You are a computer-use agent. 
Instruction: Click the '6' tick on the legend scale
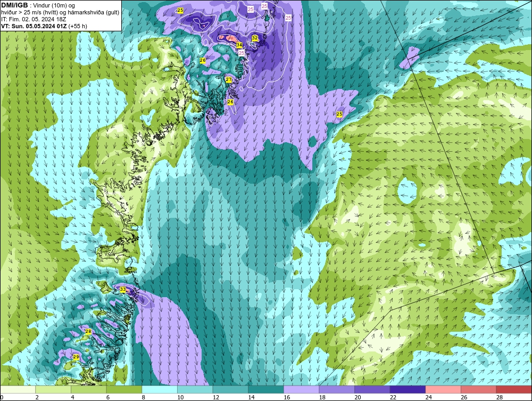[108, 397]
